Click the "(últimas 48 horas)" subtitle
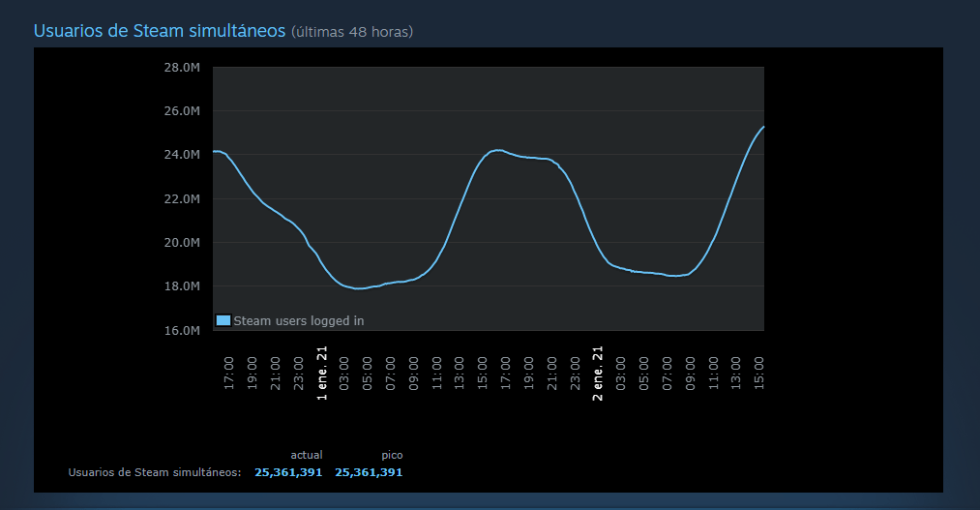 [x=352, y=32]
